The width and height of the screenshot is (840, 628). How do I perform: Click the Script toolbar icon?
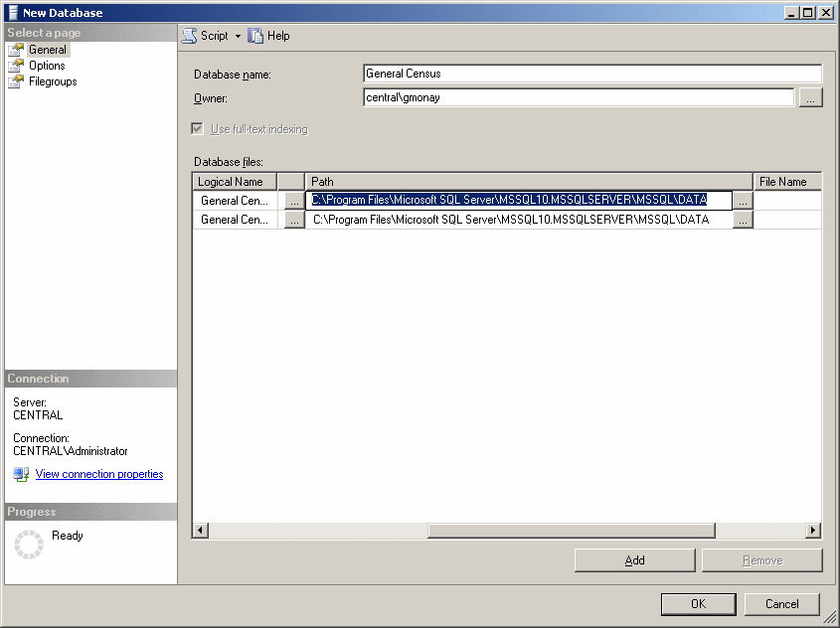pyautogui.click(x=189, y=36)
